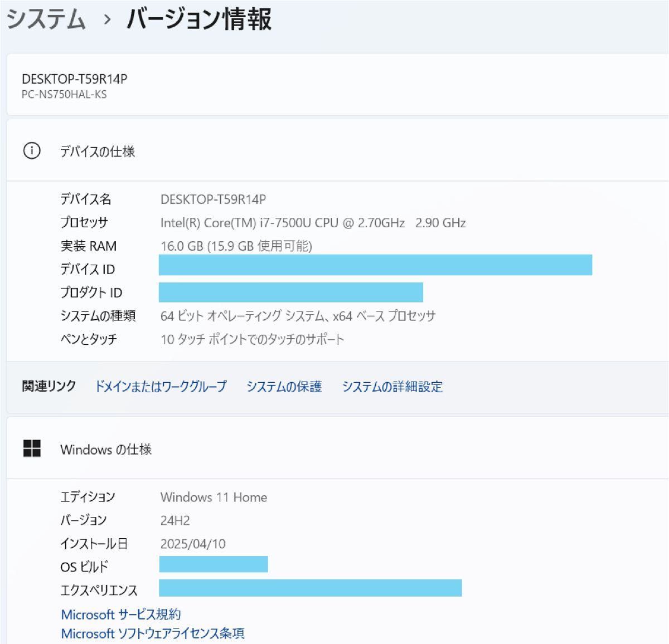669x644 pixels.
Task: Select the PC-NS750HAL-KS model text
Action: [x=64, y=94]
